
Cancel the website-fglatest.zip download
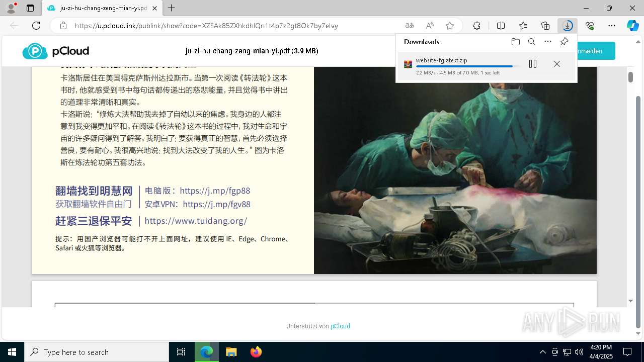557,64
